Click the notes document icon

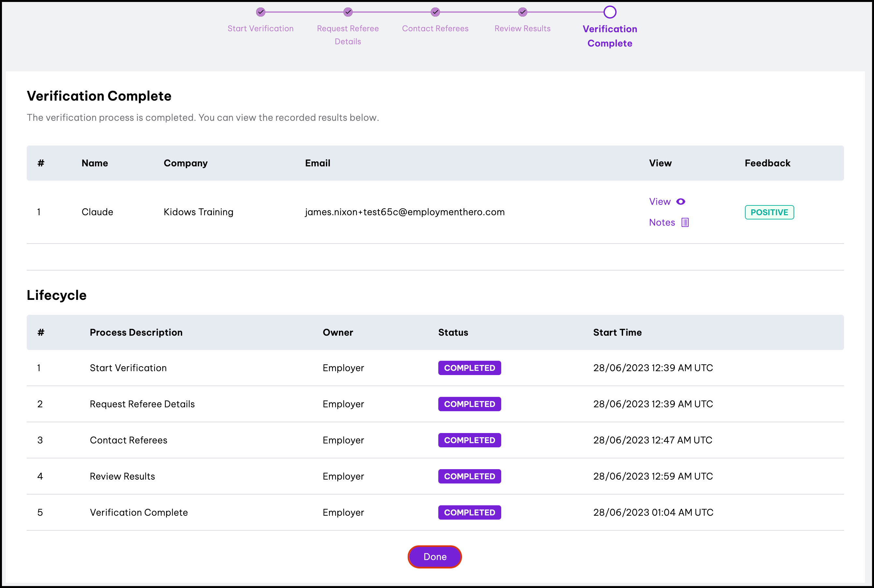685,223
